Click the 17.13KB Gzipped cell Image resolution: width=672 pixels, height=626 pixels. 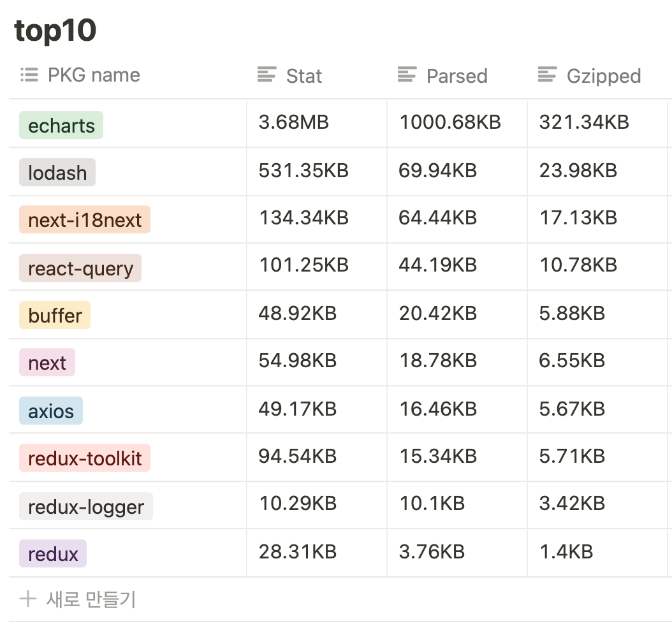(x=597, y=219)
